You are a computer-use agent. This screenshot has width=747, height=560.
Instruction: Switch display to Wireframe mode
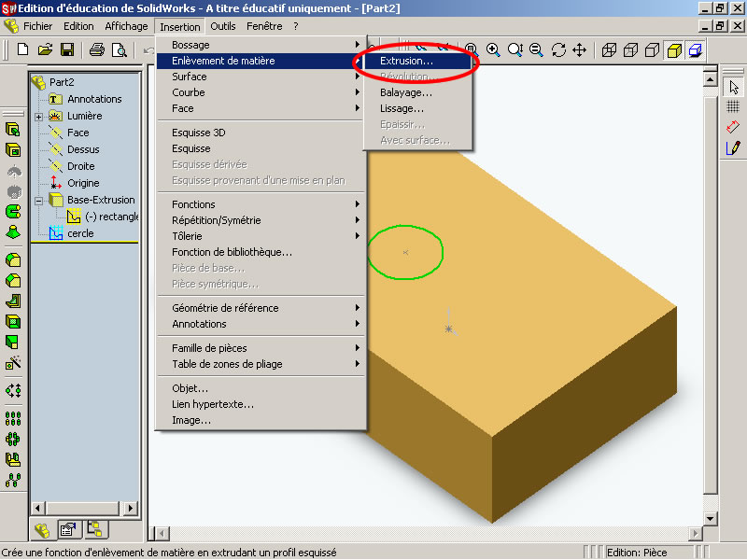click(609, 49)
